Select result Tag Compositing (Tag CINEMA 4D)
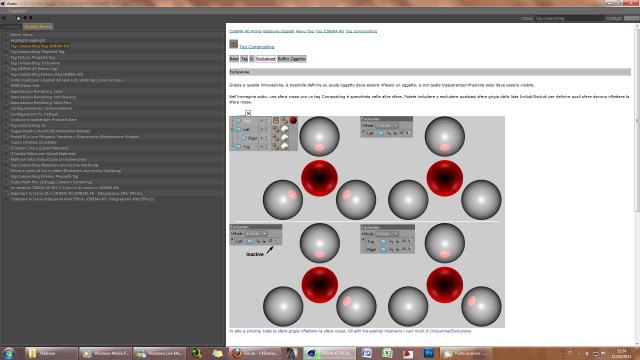The image size is (640, 360). click(x=40, y=46)
